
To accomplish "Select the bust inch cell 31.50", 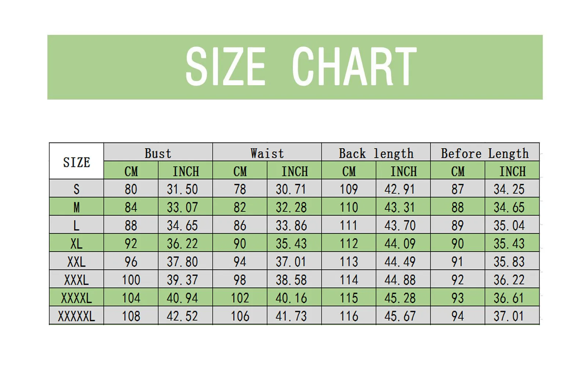I will click(182, 189).
